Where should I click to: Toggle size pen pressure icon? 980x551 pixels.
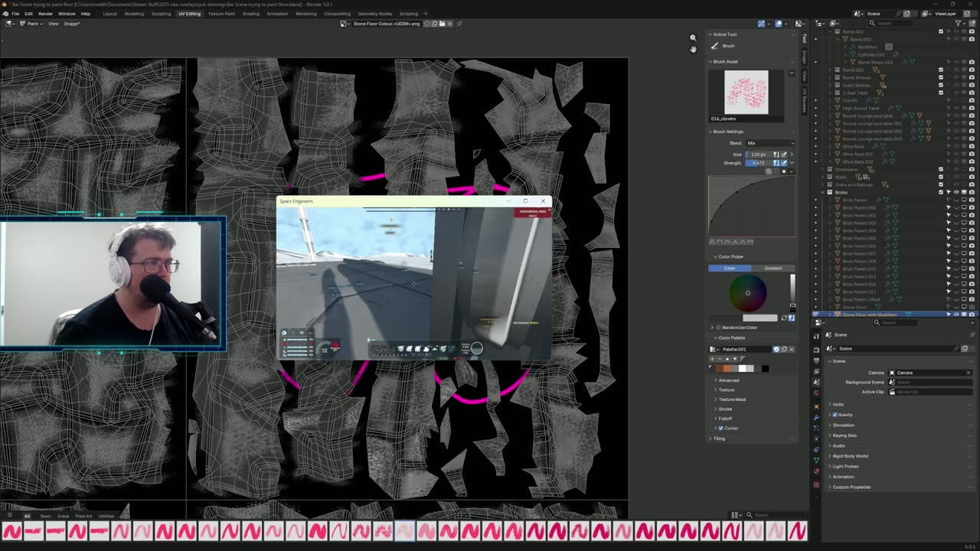coord(783,155)
